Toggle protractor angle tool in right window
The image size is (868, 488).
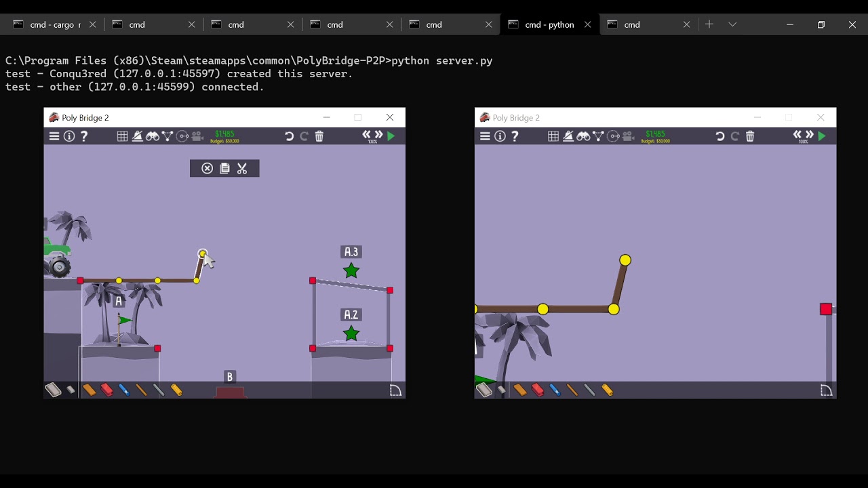point(568,136)
